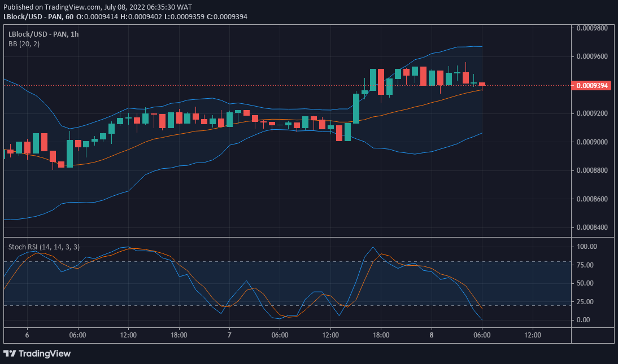Click the red current price label 0.0009394

pyautogui.click(x=591, y=85)
